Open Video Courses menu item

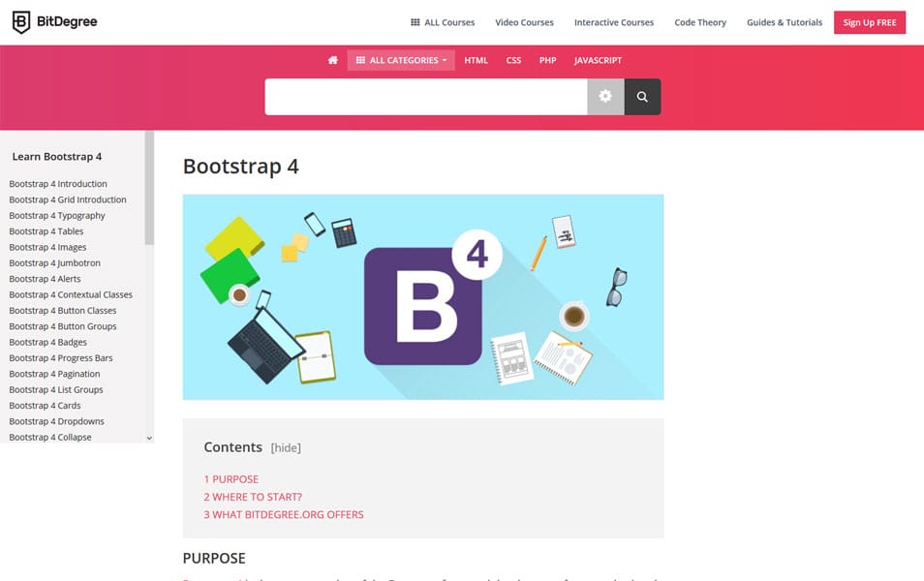524,22
